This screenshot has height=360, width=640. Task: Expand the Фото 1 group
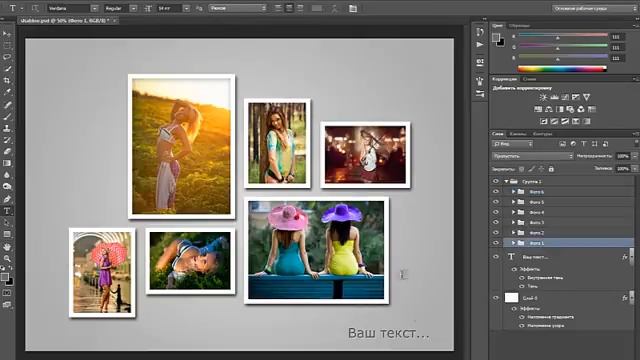[x=513, y=242]
